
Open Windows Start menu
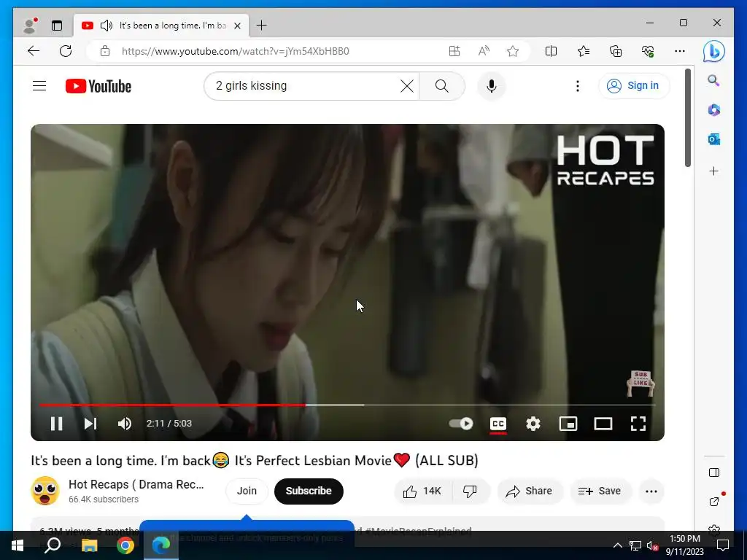click(18, 545)
